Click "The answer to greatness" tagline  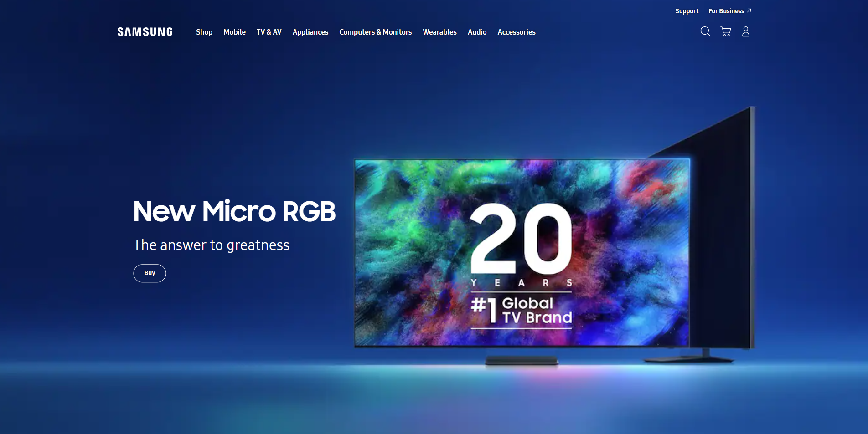211,245
